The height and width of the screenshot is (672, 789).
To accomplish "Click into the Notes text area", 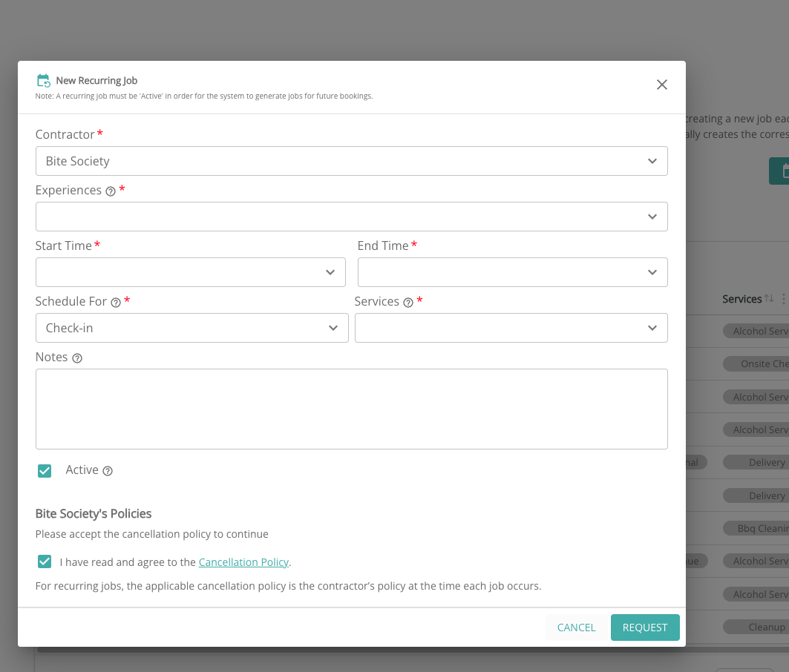I will pyautogui.click(x=351, y=409).
